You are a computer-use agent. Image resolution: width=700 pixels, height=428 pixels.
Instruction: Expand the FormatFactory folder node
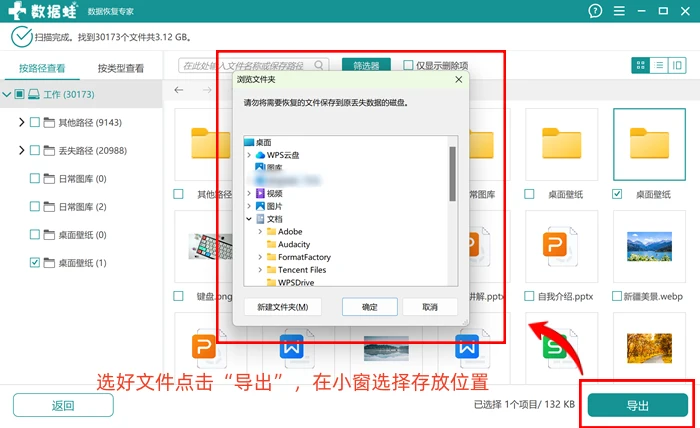260,257
